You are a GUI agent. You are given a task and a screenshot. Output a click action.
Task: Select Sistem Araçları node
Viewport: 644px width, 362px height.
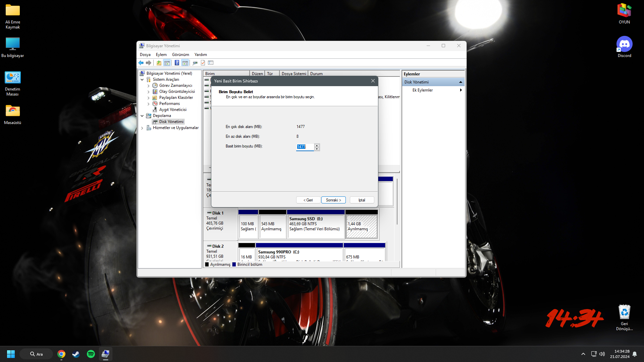coord(166,79)
